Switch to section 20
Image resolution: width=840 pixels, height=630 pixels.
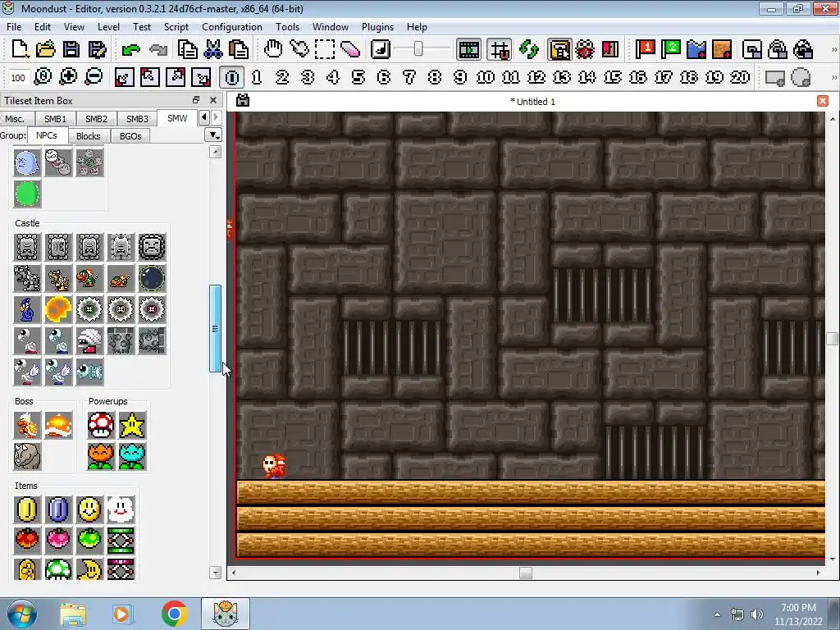click(x=740, y=77)
